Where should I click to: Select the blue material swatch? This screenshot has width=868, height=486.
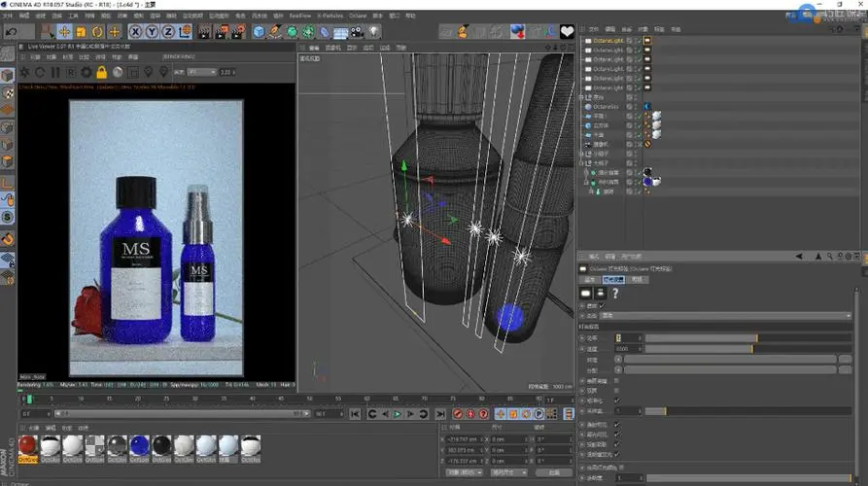coord(139,444)
